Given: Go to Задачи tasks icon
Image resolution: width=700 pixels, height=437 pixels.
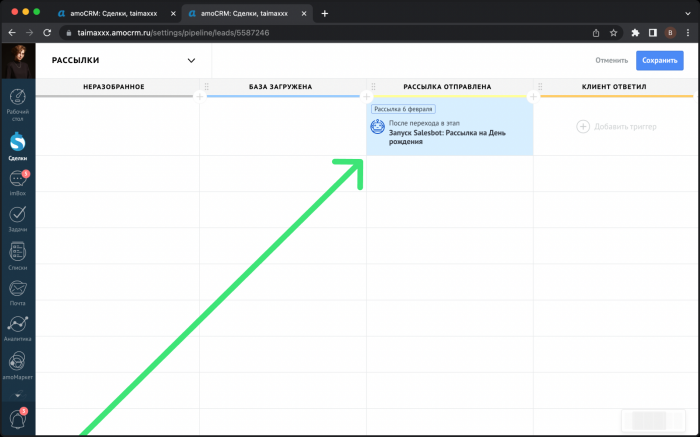Looking at the screenshot, I should (17, 215).
